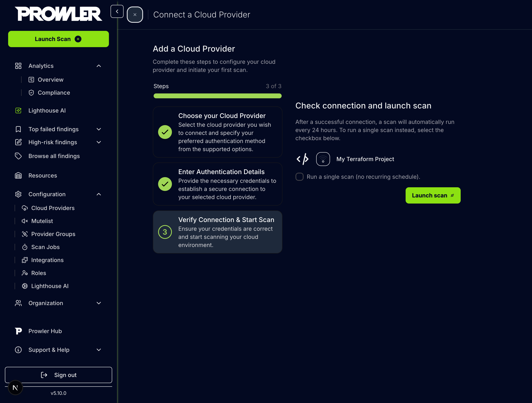Open the Scan Jobs clock icon
Screen dimensions: 532x403
pos(25,247)
